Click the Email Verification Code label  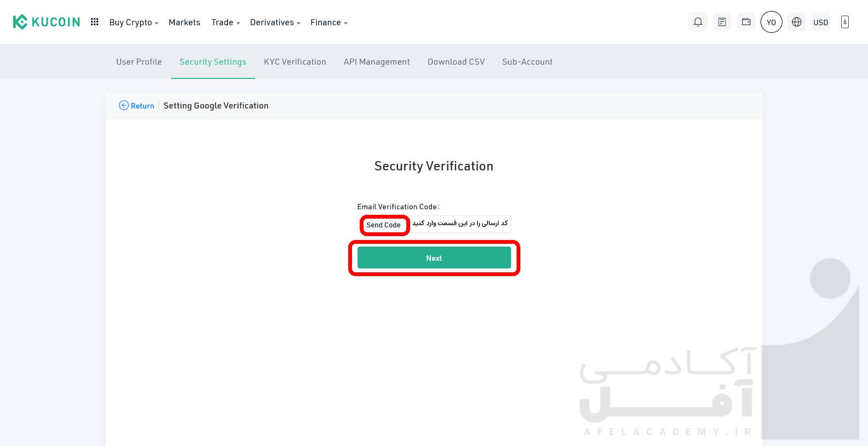tap(398, 207)
